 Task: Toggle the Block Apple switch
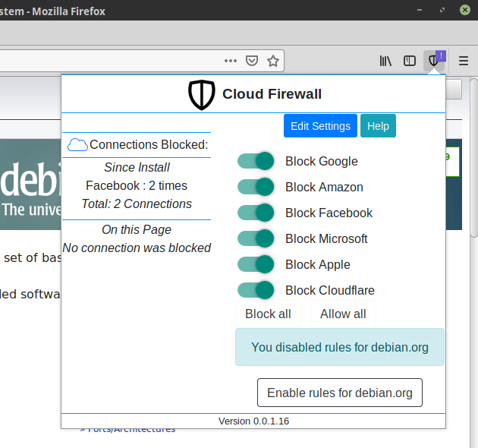[256, 264]
